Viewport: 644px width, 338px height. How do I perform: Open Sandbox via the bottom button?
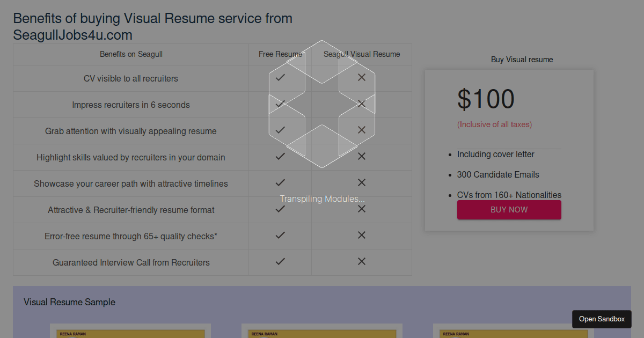[x=602, y=319]
